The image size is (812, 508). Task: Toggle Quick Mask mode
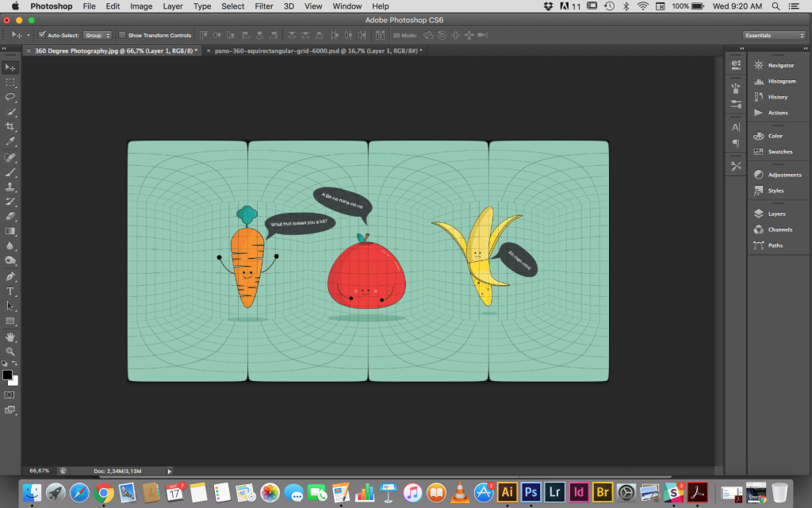[10, 394]
